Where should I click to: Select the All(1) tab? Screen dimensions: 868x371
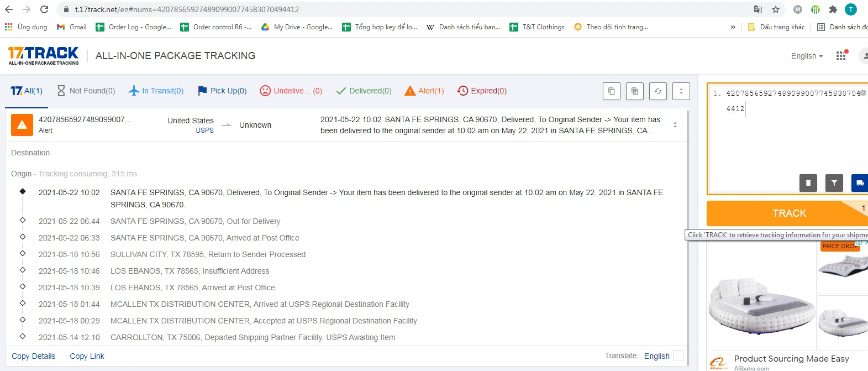tap(27, 91)
